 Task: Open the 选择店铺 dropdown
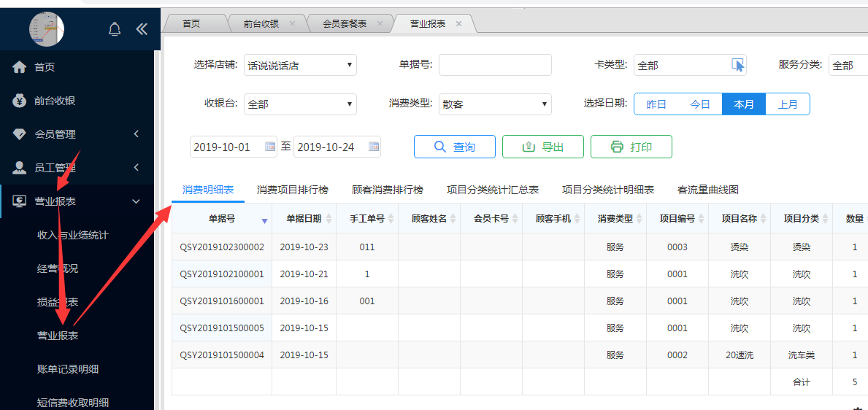(300, 65)
